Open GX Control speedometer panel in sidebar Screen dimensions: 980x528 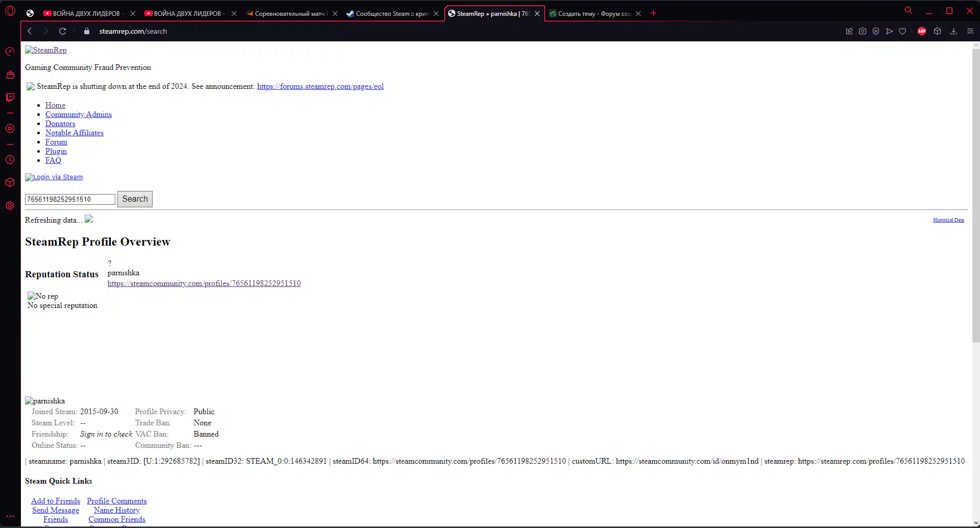(10, 52)
